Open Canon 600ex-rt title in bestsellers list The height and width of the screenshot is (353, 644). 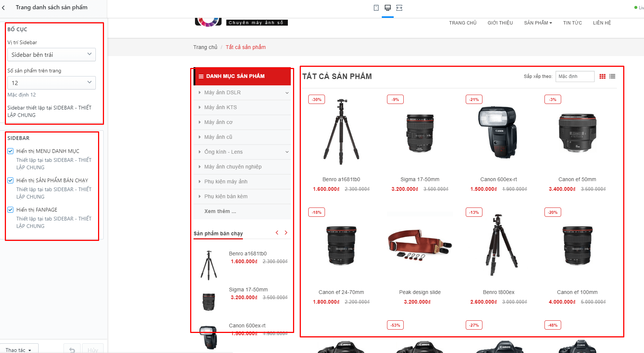pyautogui.click(x=247, y=326)
